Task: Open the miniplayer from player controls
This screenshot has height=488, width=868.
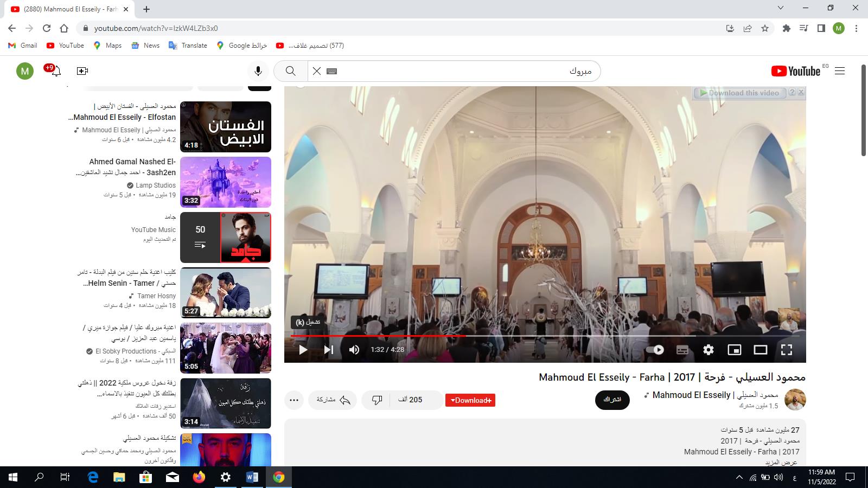Action: pos(735,350)
